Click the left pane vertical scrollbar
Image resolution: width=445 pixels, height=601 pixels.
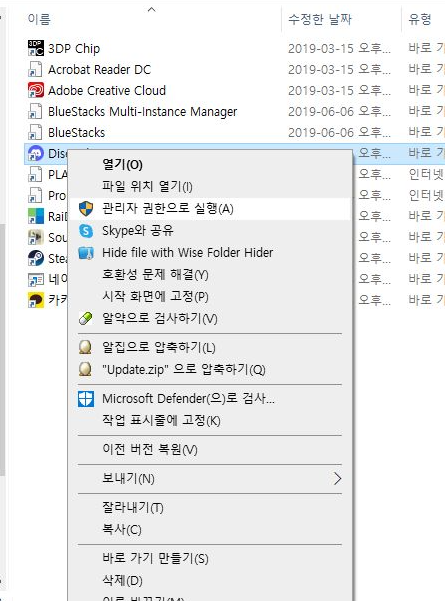click(2, 349)
